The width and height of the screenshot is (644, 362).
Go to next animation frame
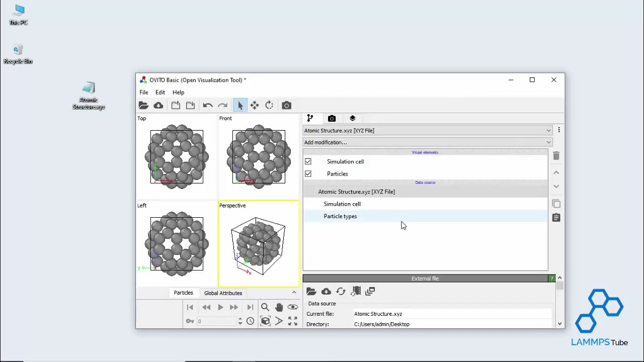pos(234,307)
